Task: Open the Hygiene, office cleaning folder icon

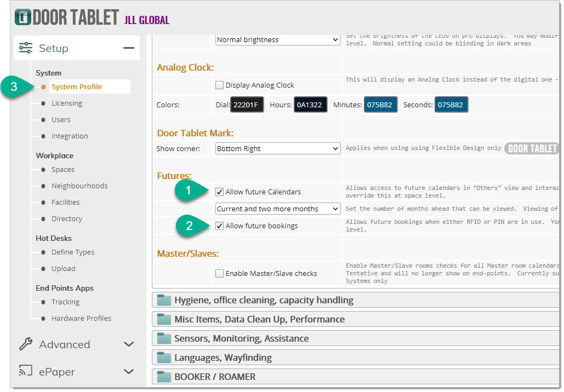Action: coord(164,300)
